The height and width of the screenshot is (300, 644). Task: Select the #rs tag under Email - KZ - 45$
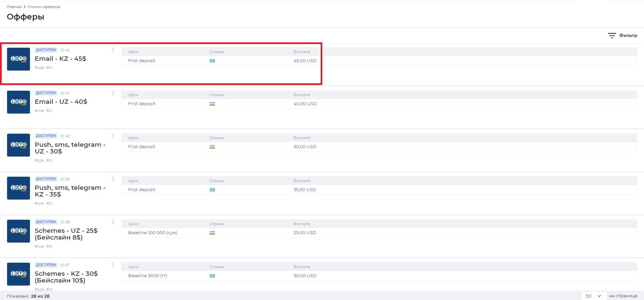[x=49, y=68]
